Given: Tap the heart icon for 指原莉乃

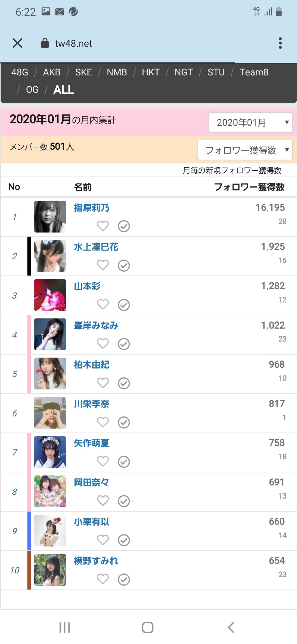Looking at the screenshot, I should pyautogui.click(x=103, y=226).
